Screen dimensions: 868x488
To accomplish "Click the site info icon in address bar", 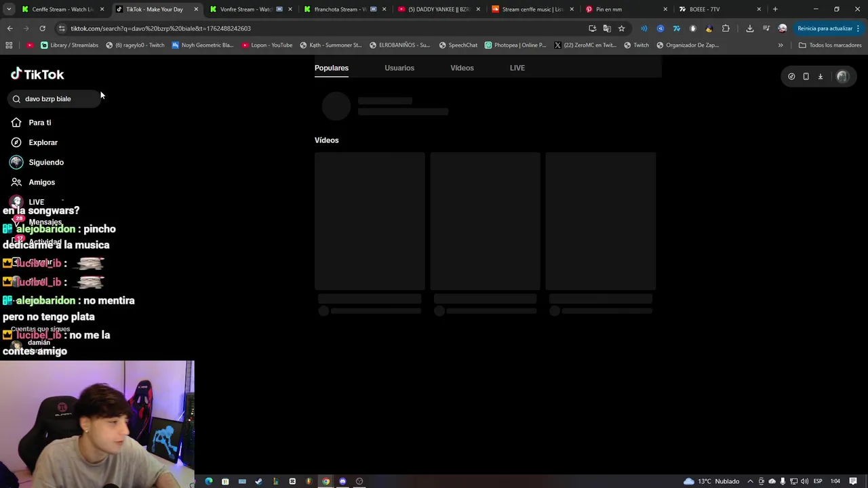I will (x=62, y=28).
